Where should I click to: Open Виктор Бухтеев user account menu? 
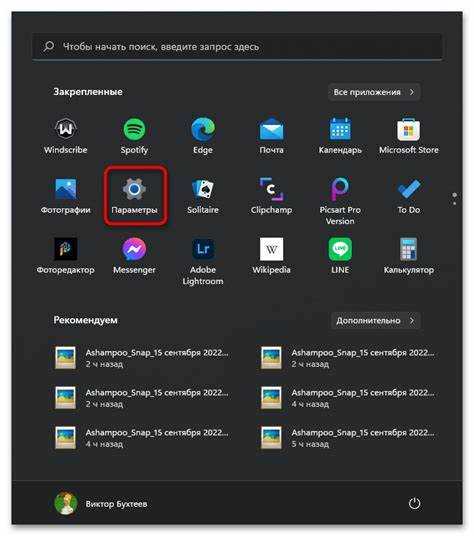101,504
